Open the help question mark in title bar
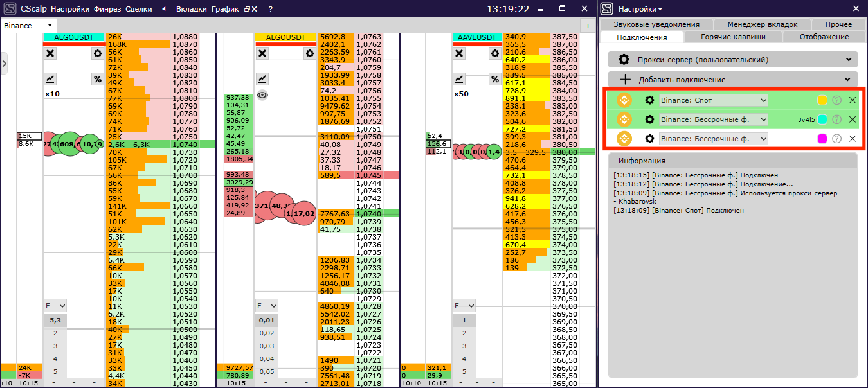Viewport: 868px width, 388px height. pos(270,9)
